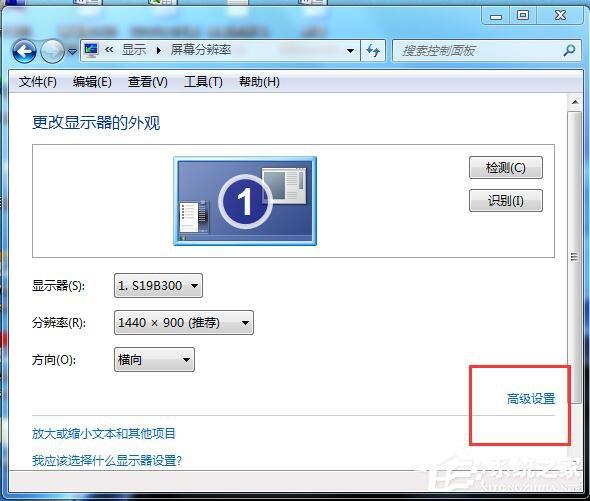Image resolution: width=590 pixels, height=501 pixels.
Task: Open the 工具(T) menu
Action: 203,82
